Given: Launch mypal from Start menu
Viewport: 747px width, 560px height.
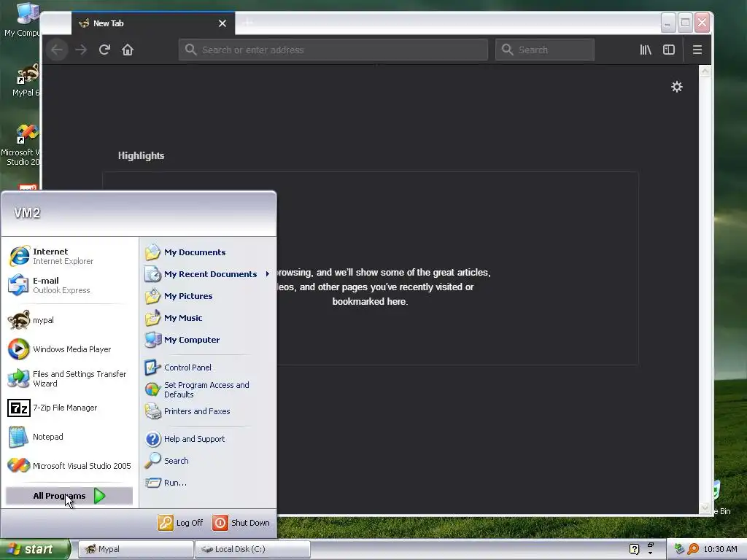Looking at the screenshot, I should pyautogui.click(x=69, y=320).
